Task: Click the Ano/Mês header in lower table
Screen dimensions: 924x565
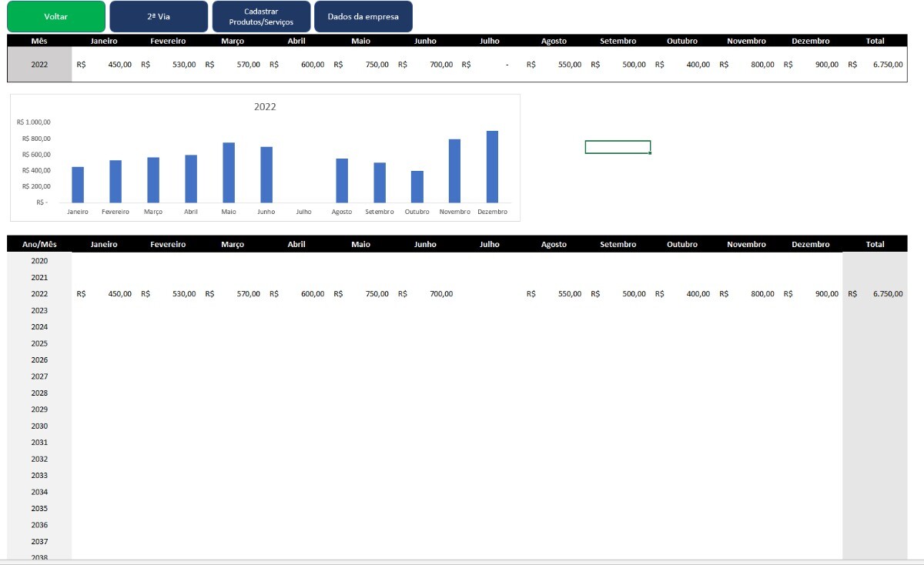Action: [39, 244]
